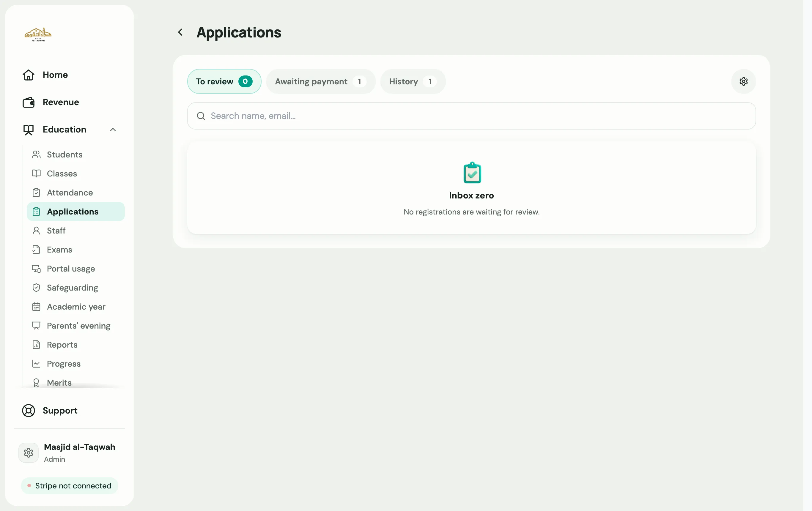Go to the Attendance clipboard icon
Image resolution: width=812 pixels, height=511 pixels.
coord(36,193)
